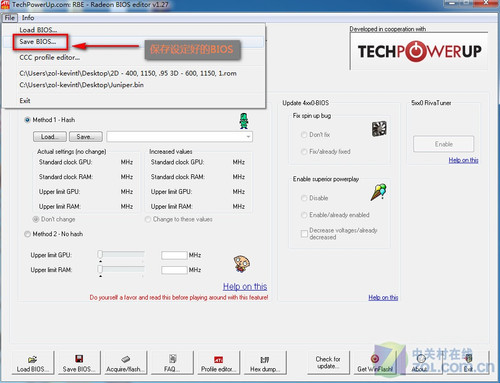Screen dimensions: 500x383
Task: Open recent file Juniper.bin entry
Action: (x=81, y=85)
